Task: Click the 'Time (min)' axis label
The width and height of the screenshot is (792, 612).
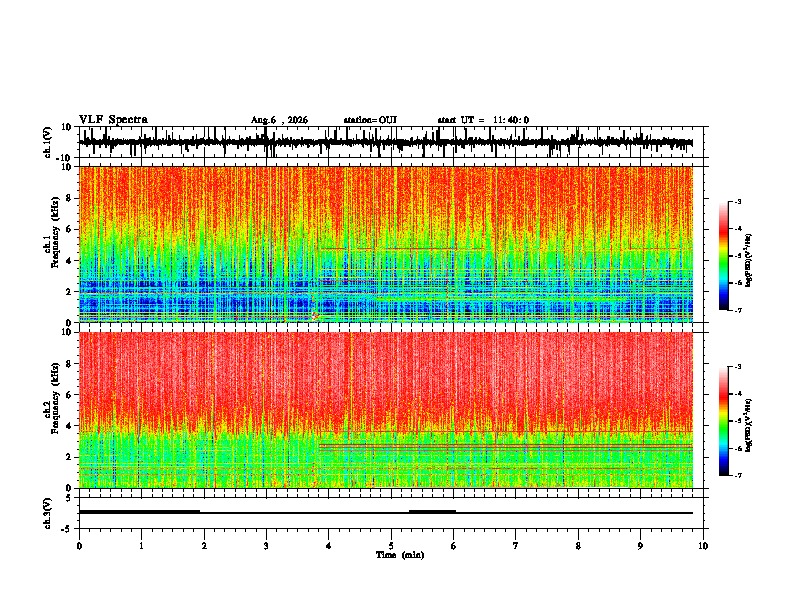Action: pyautogui.click(x=400, y=555)
